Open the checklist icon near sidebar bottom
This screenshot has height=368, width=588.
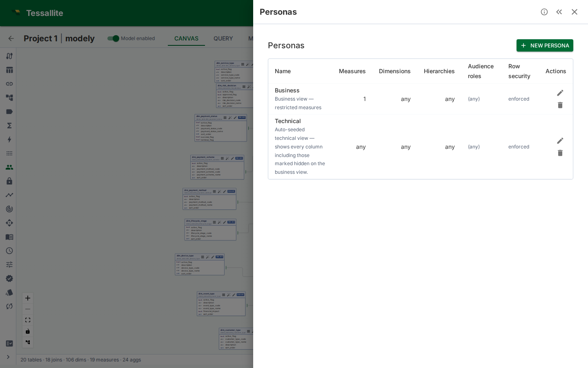coord(9,343)
